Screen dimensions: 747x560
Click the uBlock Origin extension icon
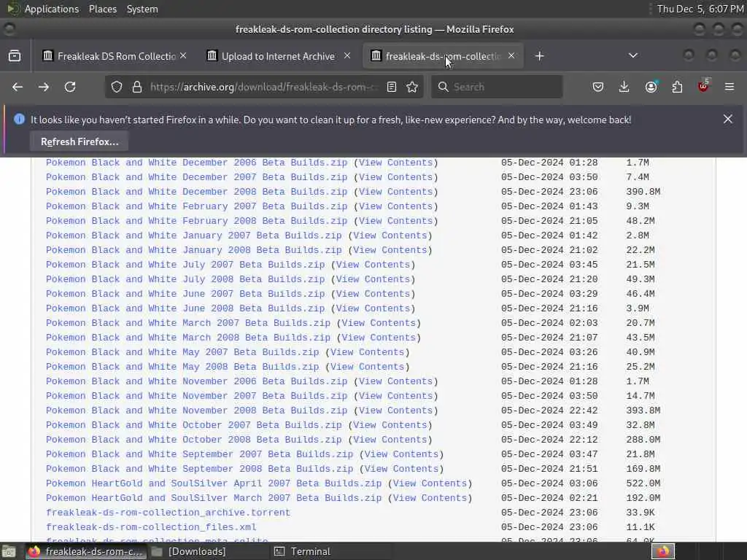tap(703, 86)
